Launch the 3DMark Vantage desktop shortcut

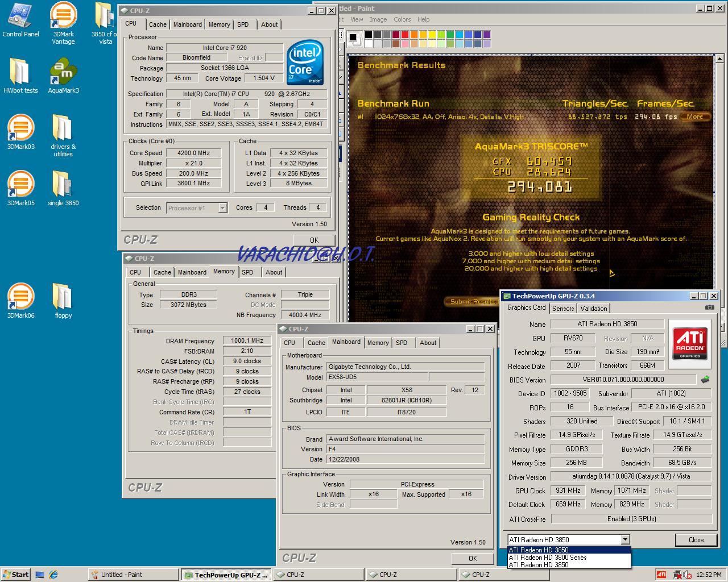pyautogui.click(x=63, y=23)
